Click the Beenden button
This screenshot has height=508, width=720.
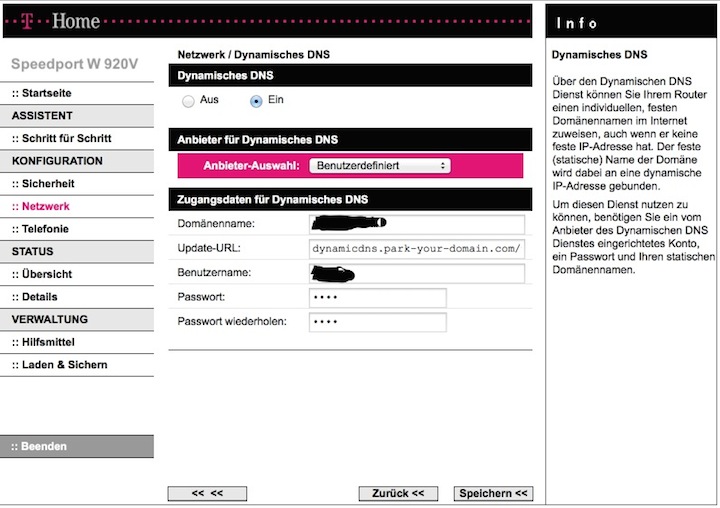(x=77, y=446)
